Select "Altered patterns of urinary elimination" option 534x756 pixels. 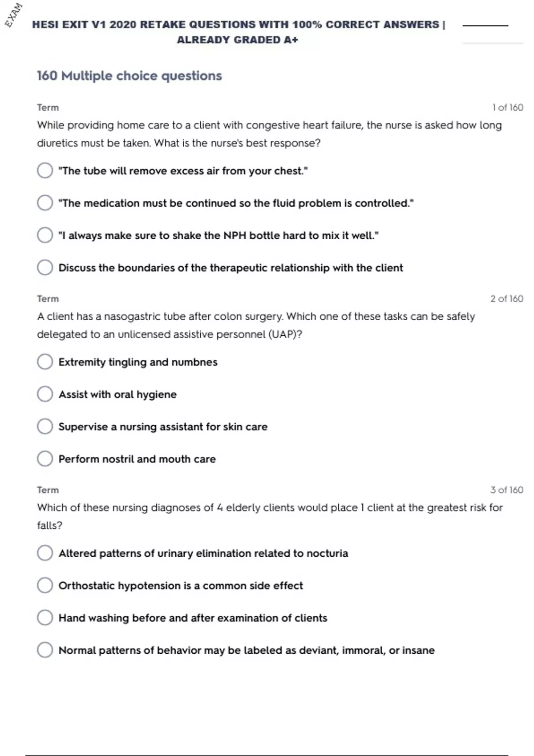[45, 553]
